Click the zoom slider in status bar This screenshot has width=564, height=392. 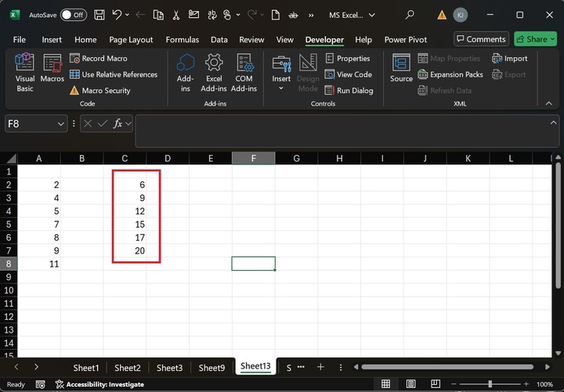490,384
